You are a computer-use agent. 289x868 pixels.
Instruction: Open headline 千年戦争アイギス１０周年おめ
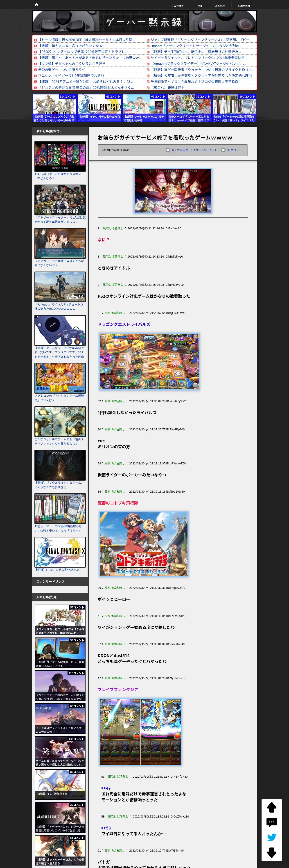click(195, 82)
